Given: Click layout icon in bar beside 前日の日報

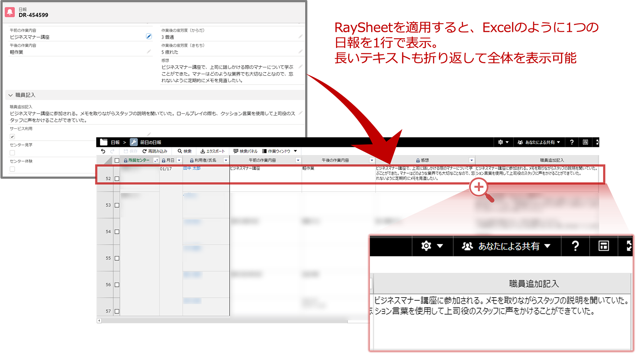Looking at the screenshot, I should (x=585, y=142).
